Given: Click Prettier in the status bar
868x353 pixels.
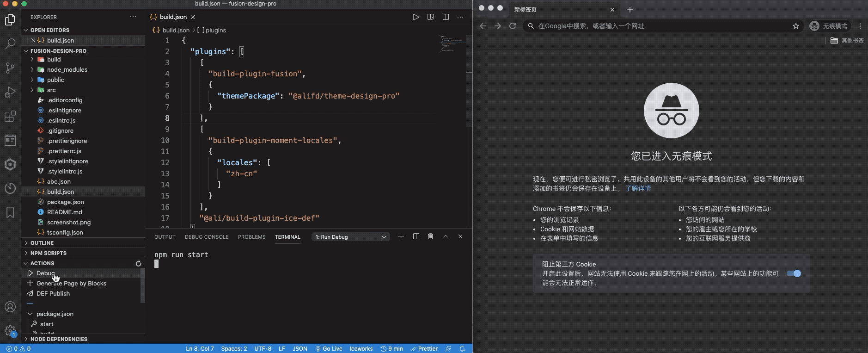Looking at the screenshot, I should (424, 349).
